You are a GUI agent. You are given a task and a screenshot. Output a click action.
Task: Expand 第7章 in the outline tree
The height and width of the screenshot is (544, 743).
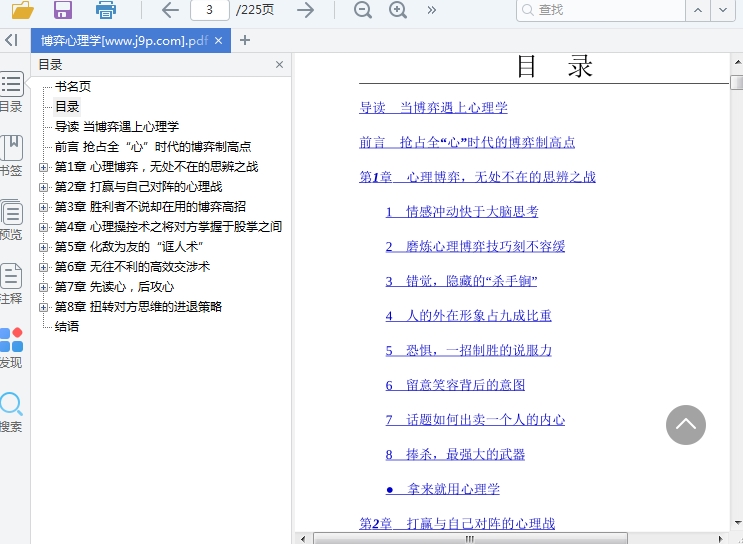44,287
